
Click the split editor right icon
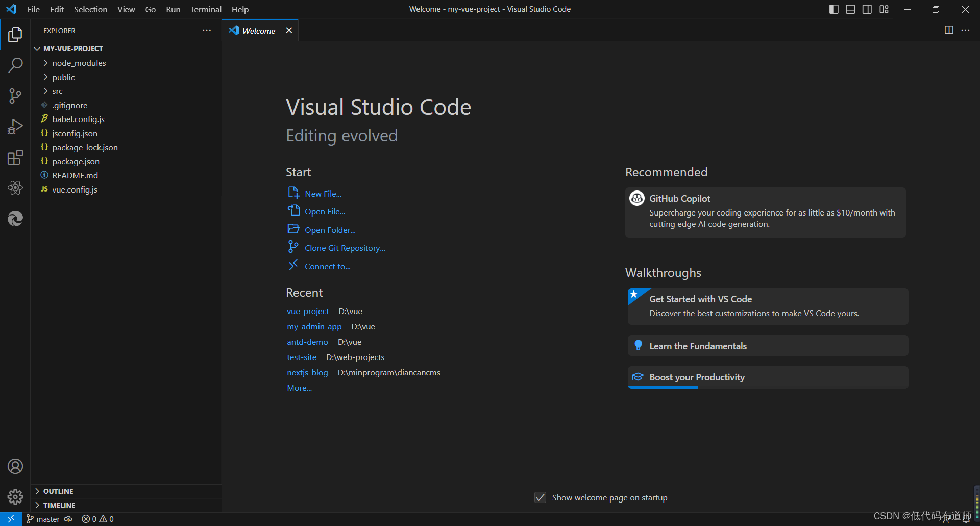pos(949,30)
